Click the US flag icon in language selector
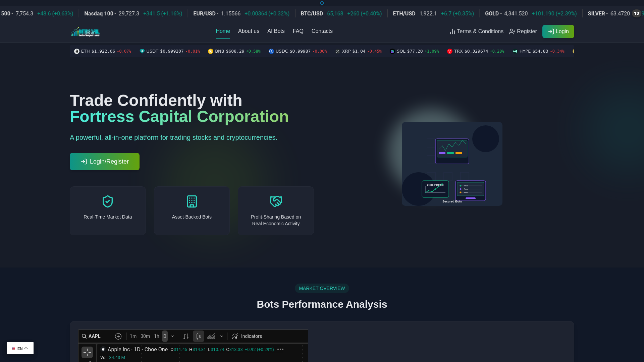The width and height of the screenshot is (644, 362). tap(13, 348)
